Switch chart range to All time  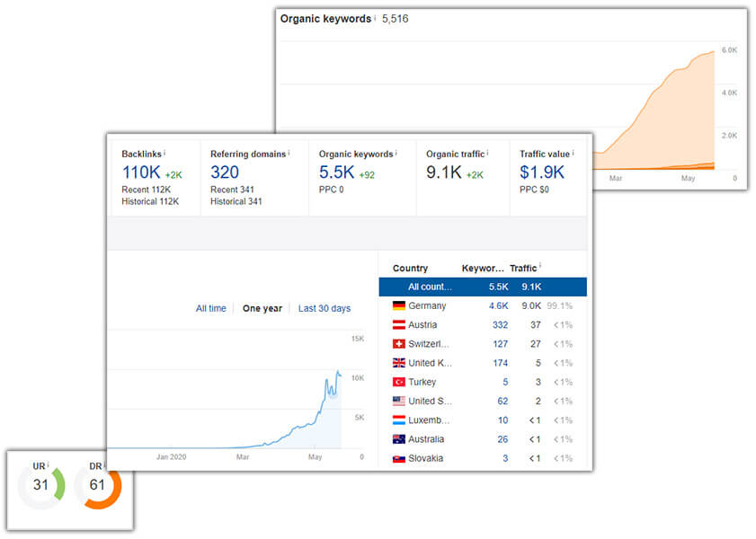211,308
